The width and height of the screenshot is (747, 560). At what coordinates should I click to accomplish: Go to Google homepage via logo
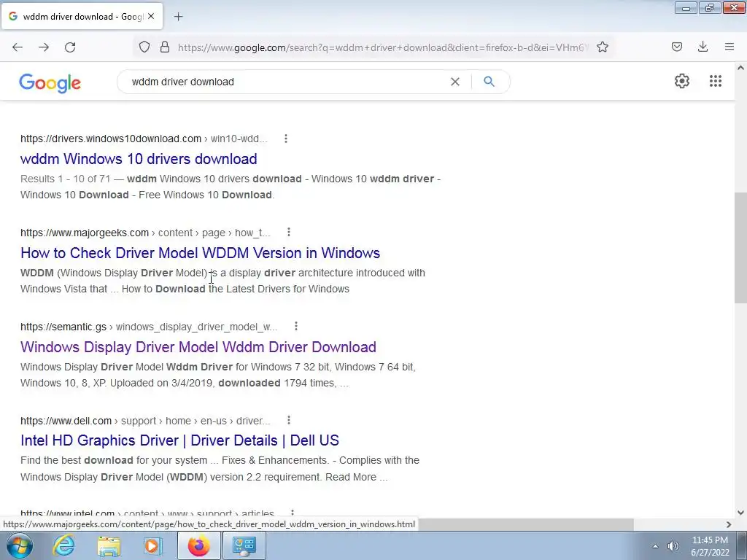(50, 83)
